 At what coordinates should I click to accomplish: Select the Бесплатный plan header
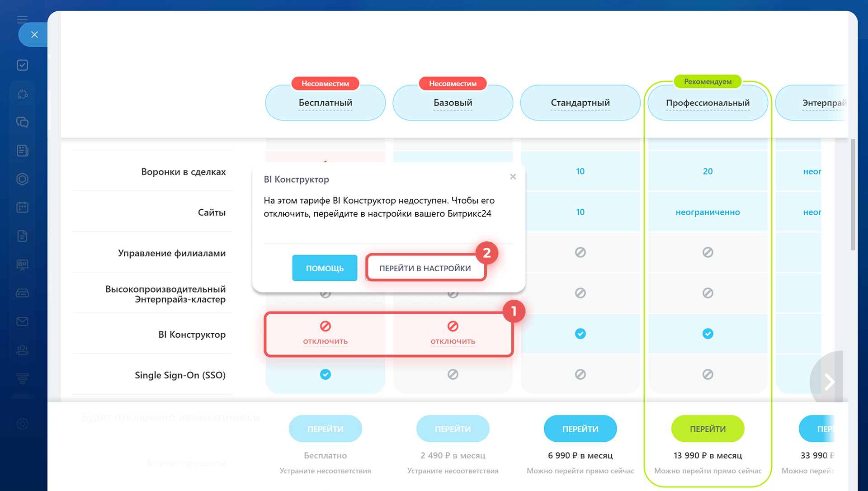pyautogui.click(x=325, y=103)
